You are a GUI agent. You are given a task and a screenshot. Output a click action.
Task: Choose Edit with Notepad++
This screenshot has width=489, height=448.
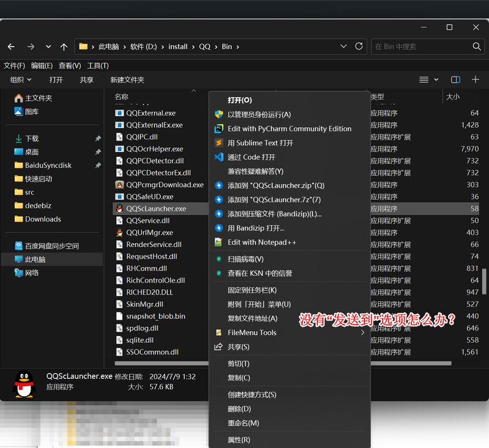(262, 242)
